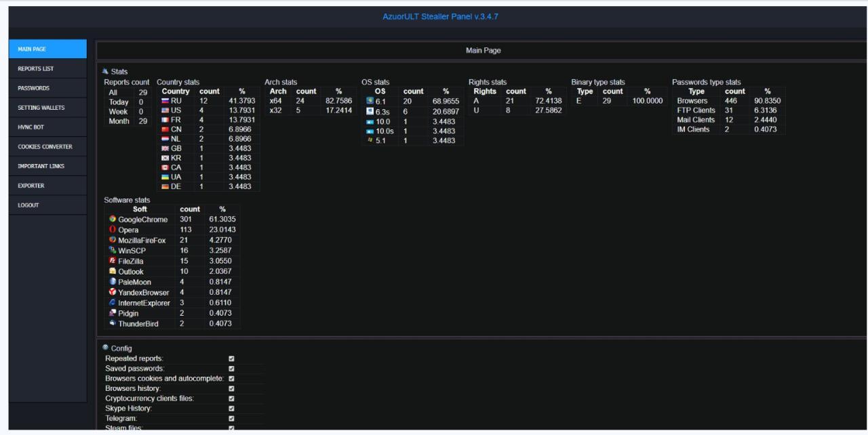The height and width of the screenshot is (435, 868).
Task: Click the Today row in Reports count
Action: (x=128, y=102)
